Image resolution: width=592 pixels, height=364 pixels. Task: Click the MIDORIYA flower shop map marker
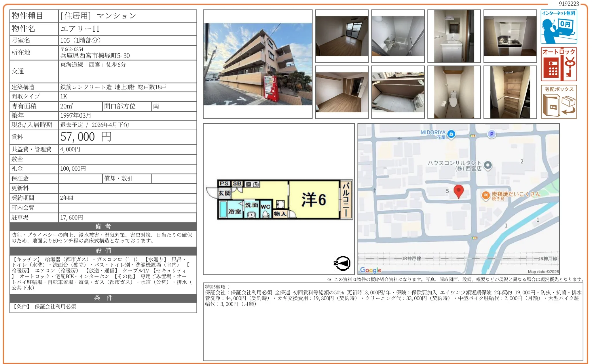pyautogui.click(x=451, y=134)
